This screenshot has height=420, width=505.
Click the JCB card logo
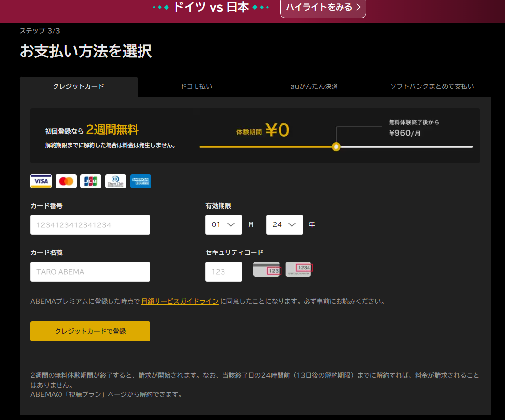[x=90, y=181]
